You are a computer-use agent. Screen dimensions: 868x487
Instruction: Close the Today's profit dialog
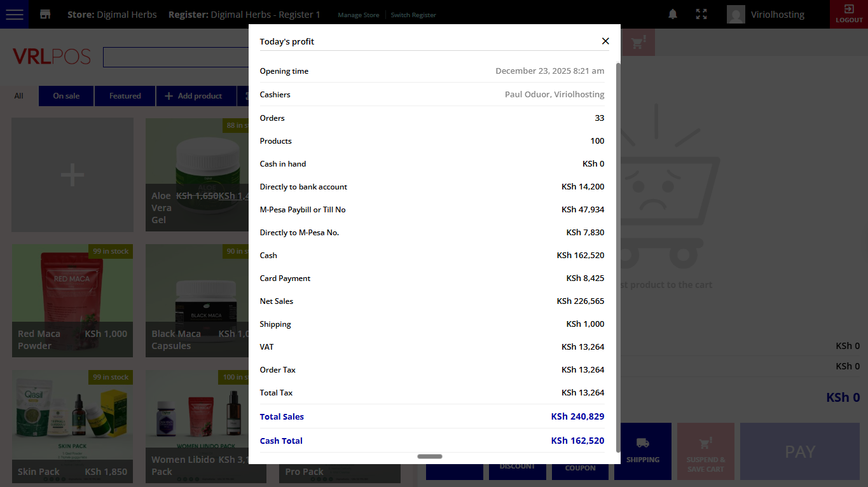[x=605, y=41]
